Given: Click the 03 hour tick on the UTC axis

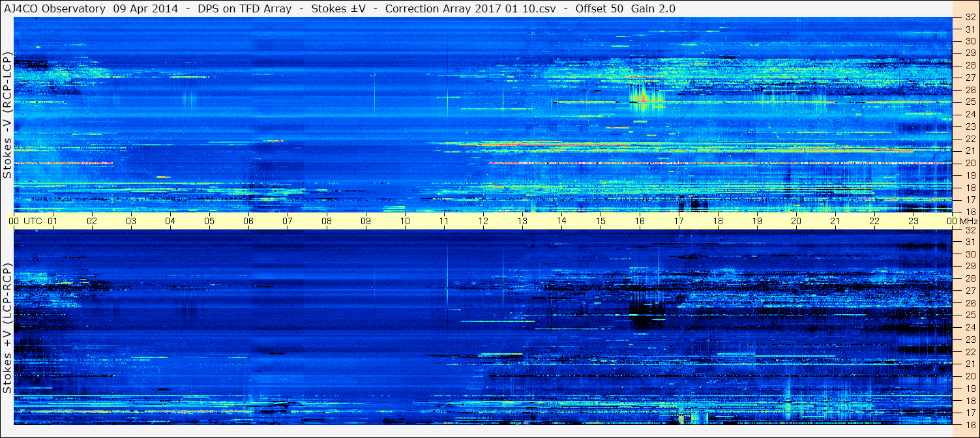Looking at the screenshot, I should tap(131, 221).
